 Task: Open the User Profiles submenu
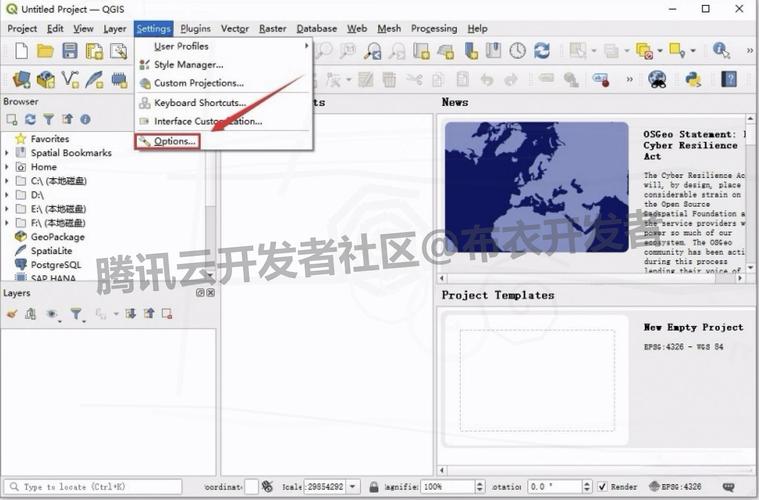point(224,46)
